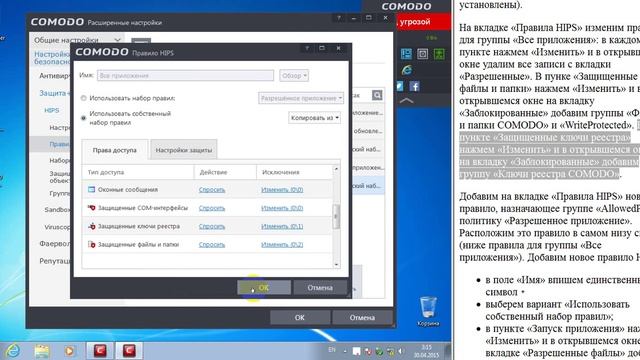Image resolution: width=640 pixels, height=360 pixels.
Task: Click the green shield tray icon
Action: (x=379, y=351)
